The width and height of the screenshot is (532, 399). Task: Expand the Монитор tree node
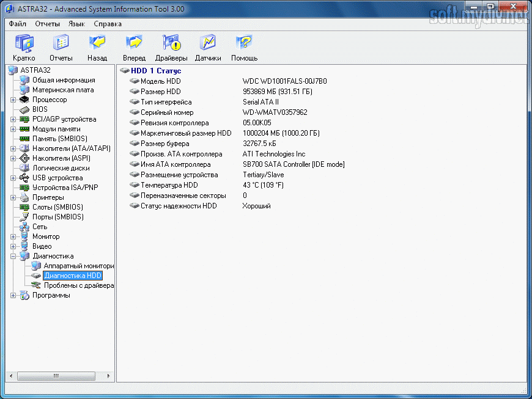click(13, 236)
